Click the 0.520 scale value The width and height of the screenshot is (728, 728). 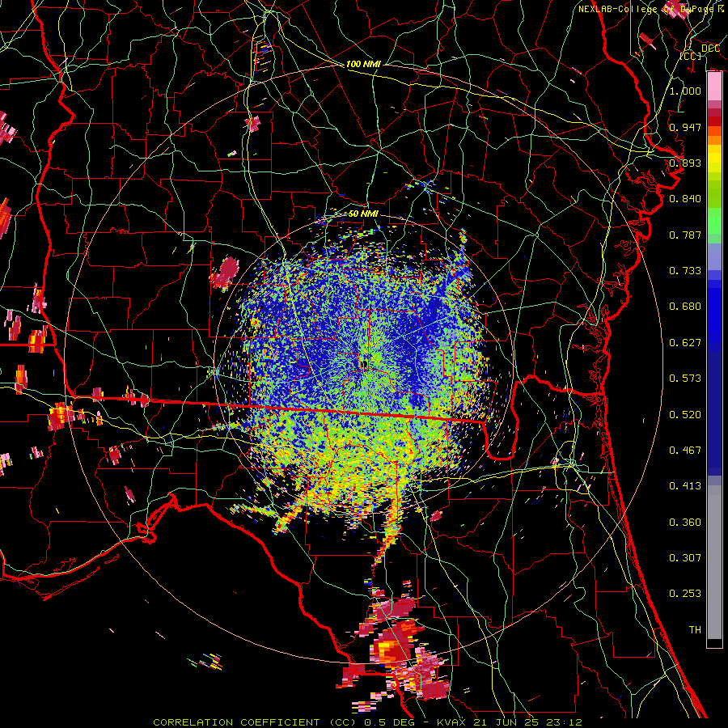pyautogui.click(x=685, y=415)
